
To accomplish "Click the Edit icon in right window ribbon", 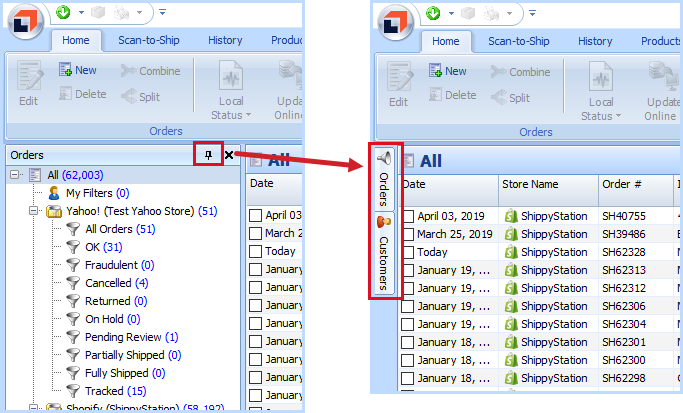I will tap(399, 84).
